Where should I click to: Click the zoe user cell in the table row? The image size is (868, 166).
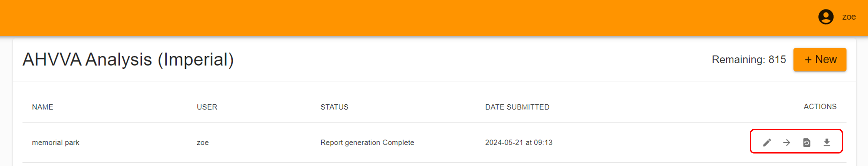pos(202,142)
